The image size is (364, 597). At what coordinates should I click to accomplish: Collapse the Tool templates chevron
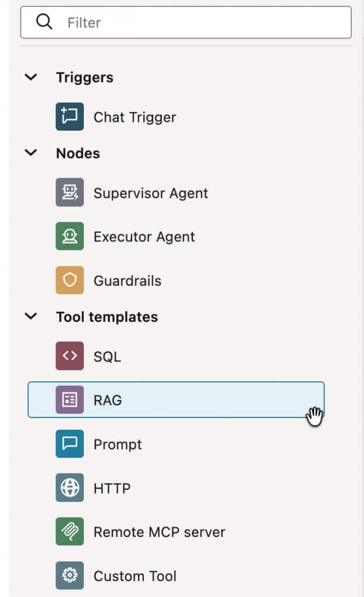(x=31, y=317)
